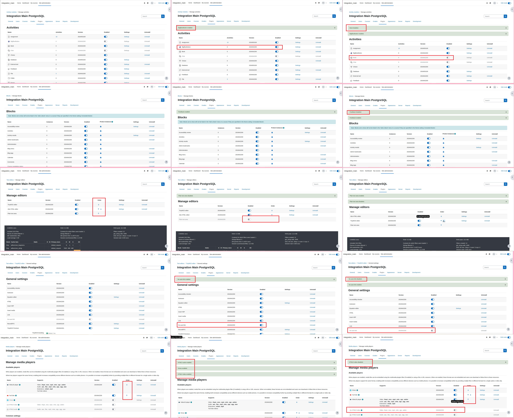Screen dimensions: 514x420
Task: Open AU user menu in notice-free media players panel
Action: tap(152, 338)
